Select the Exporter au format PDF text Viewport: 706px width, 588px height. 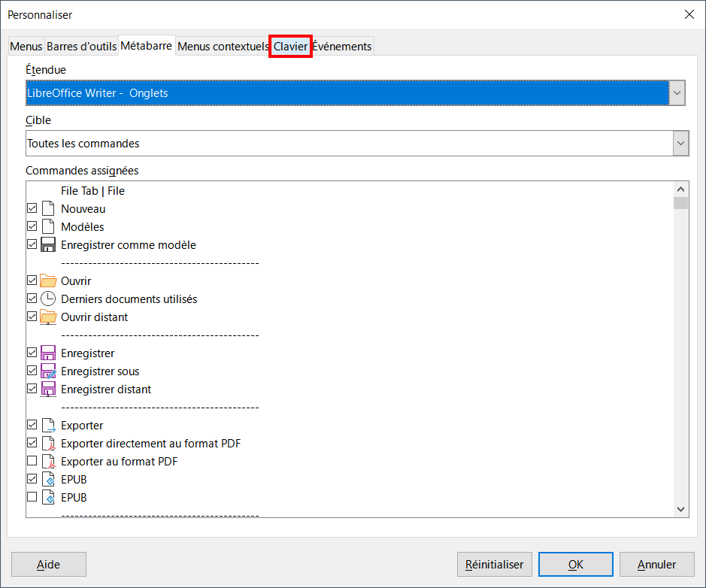tap(120, 462)
